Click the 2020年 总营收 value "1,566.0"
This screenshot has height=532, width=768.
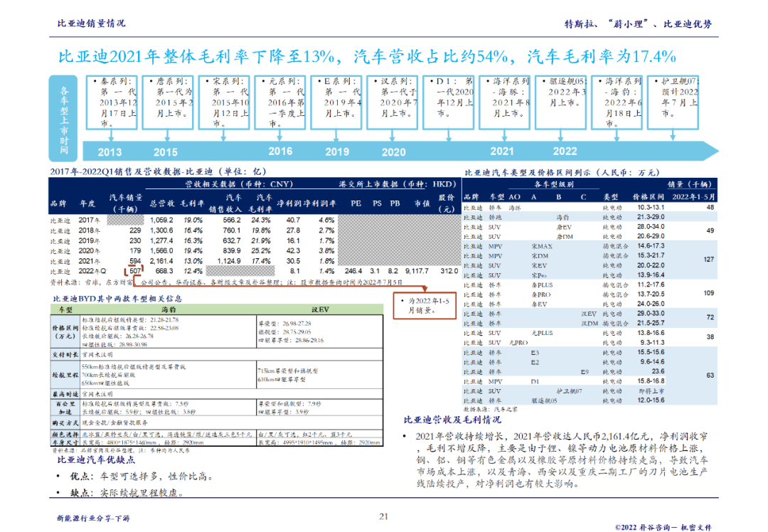(161, 251)
